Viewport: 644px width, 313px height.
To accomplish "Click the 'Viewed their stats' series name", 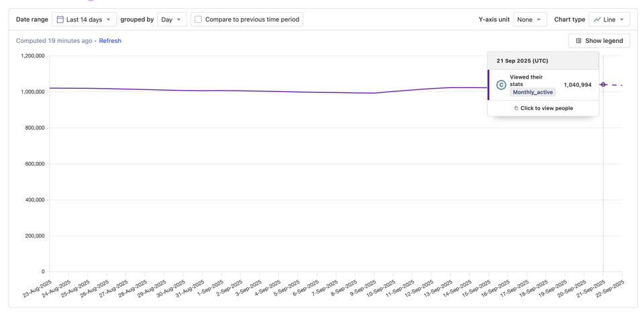I will [526, 81].
